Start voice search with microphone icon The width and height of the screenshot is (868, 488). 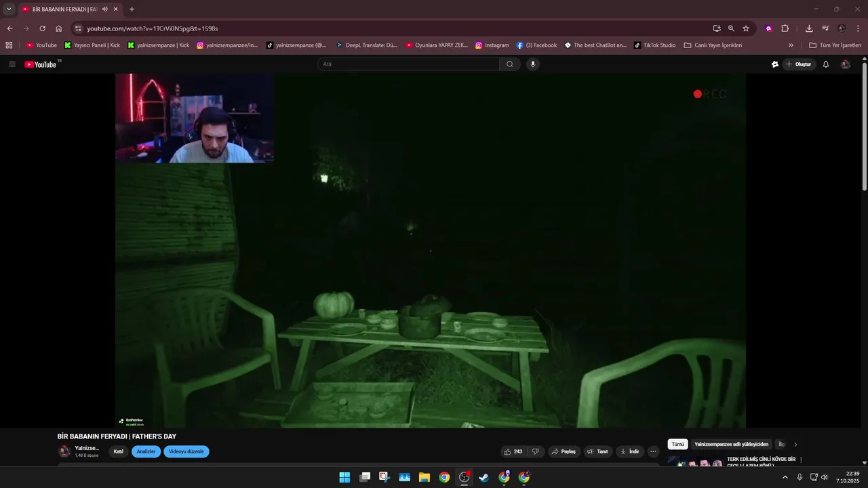pyautogui.click(x=533, y=64)
